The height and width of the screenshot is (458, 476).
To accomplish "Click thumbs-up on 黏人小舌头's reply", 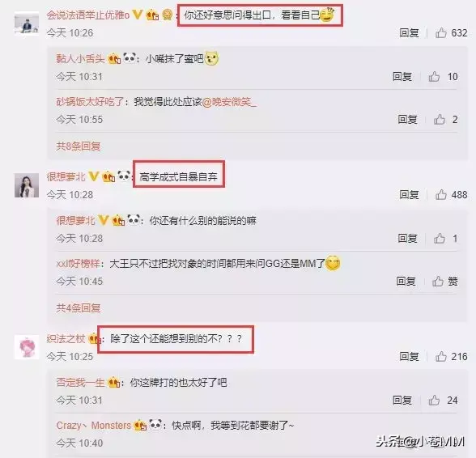I will (434, 77).
